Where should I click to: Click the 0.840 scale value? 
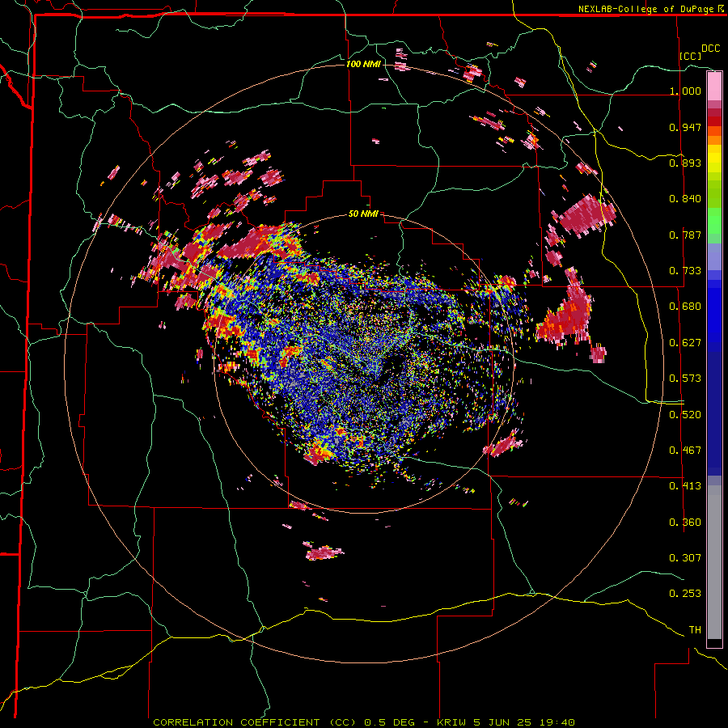pyautogui.click(x=685, y=199)
